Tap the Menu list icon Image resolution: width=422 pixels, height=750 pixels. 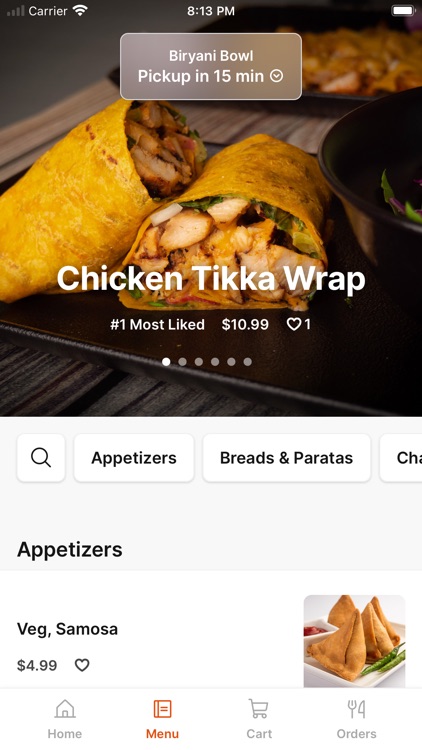tap(162, 709)
